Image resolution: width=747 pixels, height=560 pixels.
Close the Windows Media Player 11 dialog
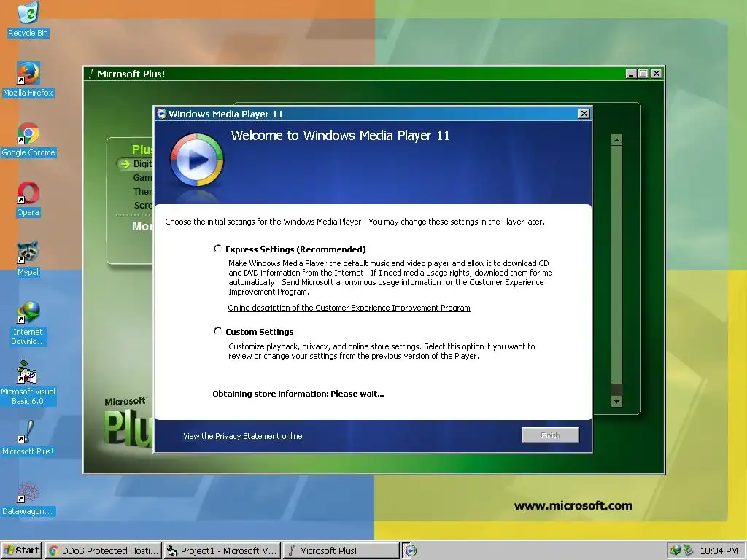click(x=584, y=113)
